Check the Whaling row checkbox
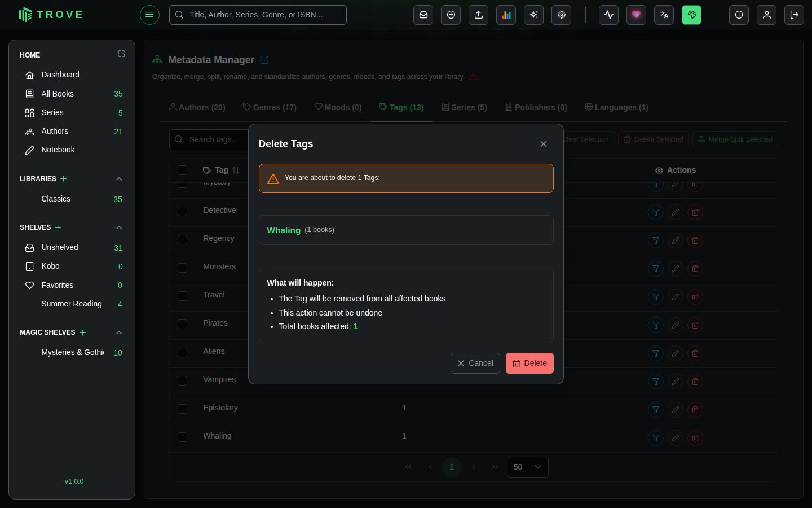Image resolution: width=812 pixels, height=508 pixels. [x=182, y=437]
